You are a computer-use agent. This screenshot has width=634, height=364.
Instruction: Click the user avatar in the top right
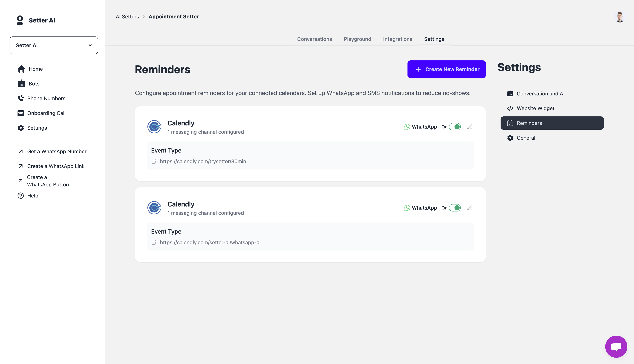[619, 17]
